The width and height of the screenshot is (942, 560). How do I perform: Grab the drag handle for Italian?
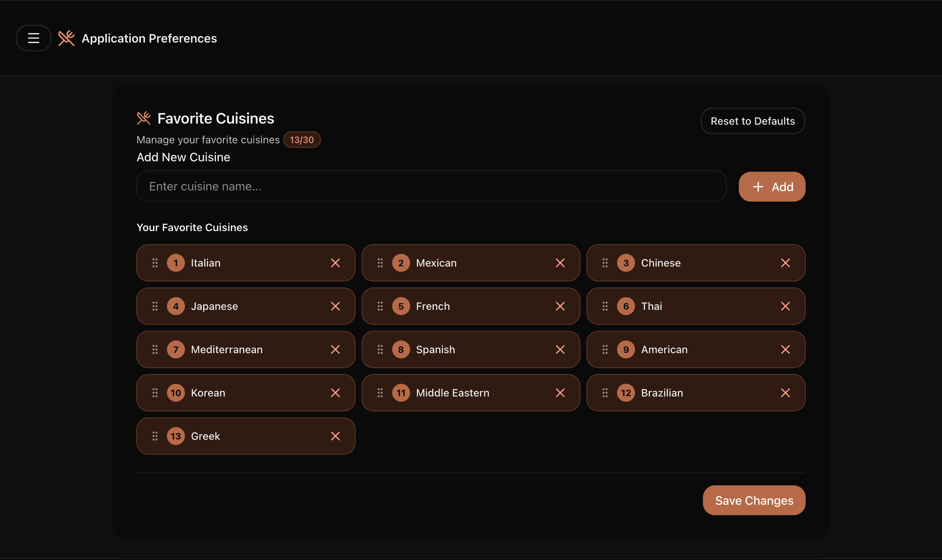pyautogui.click(x=155, y=263)
